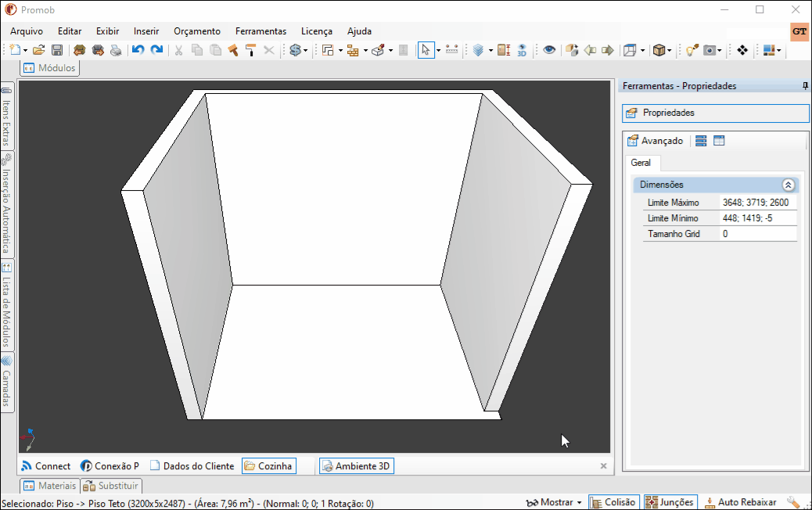Edit the Tamanho Grid value field
Screen dimensions: 812x510
(x=758, y=234)
